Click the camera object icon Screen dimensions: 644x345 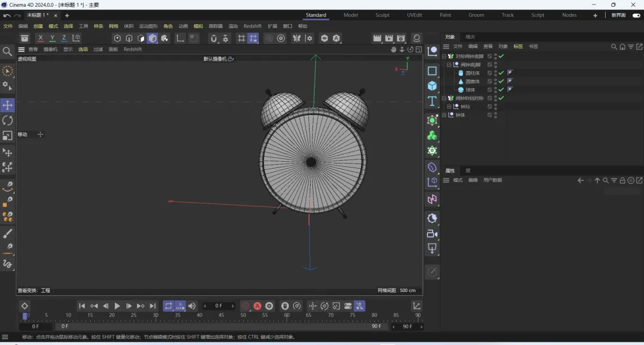point(432,233)
